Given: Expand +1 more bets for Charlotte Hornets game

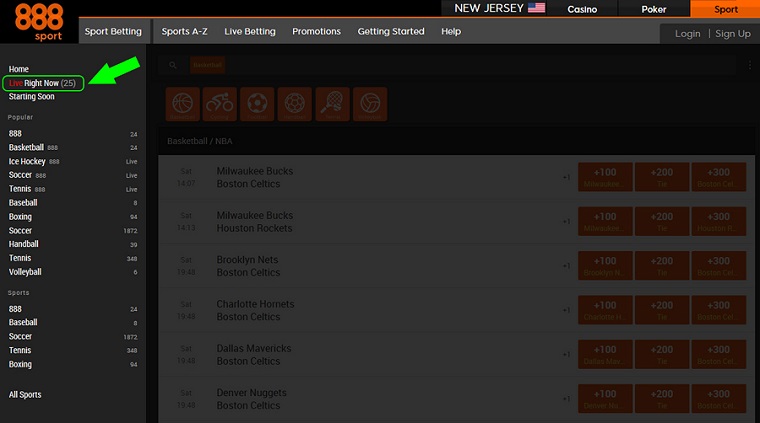Looking at the screenshot, I should pyautogui.click(x=566, y=310).
